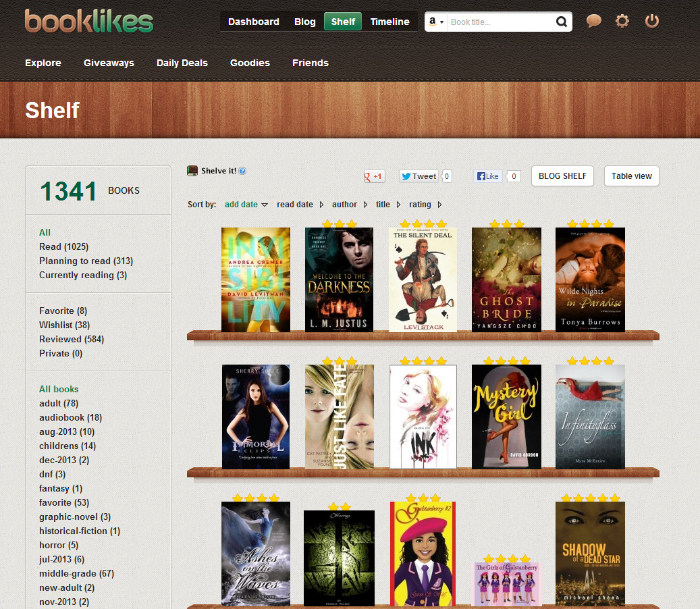Open the Amazon search source dropdown
This screenshot has width=700, height=609.
435,22
